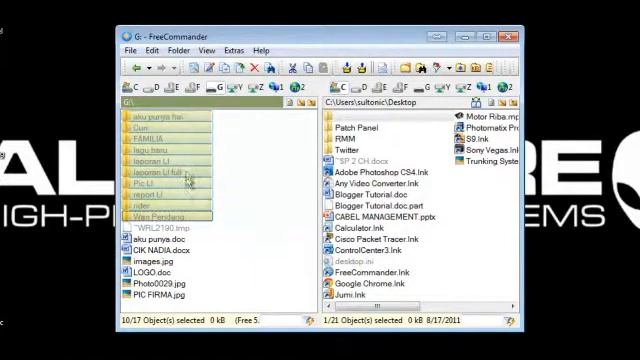Select 'Any Video Converter.lnk' shortcut
Screen dimensions: 640x360
tap(371, 183)
